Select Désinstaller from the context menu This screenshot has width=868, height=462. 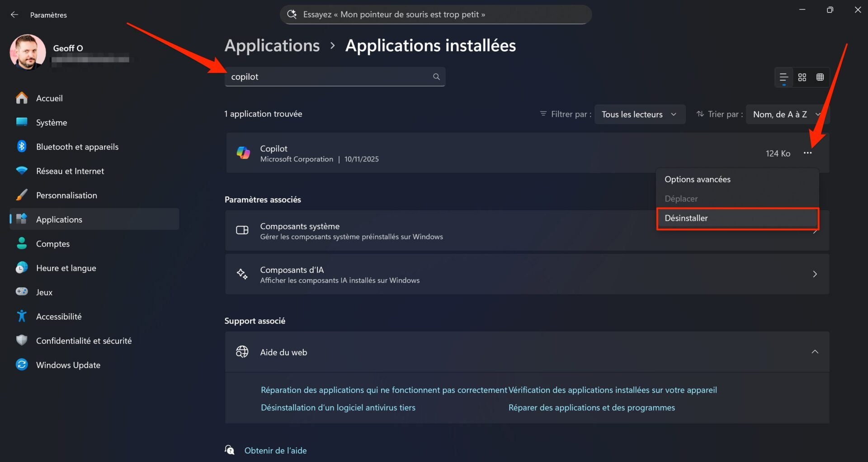737,218
